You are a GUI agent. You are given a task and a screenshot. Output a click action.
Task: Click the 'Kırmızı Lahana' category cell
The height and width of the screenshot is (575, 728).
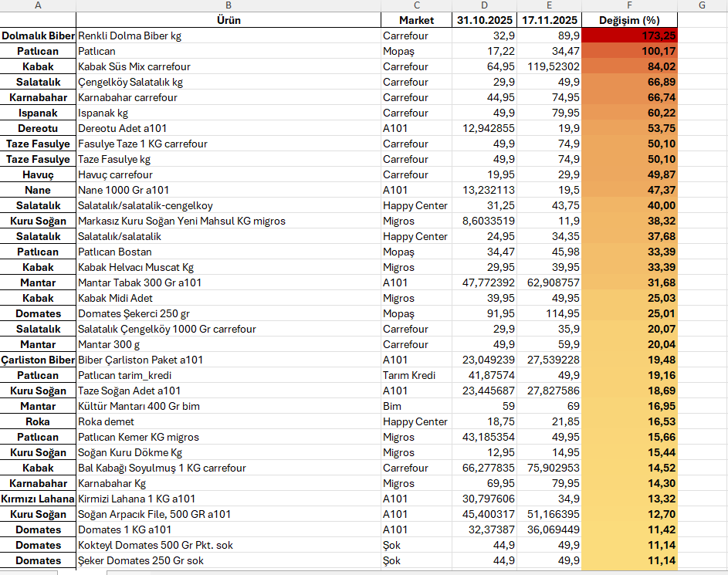coord(38,499)
